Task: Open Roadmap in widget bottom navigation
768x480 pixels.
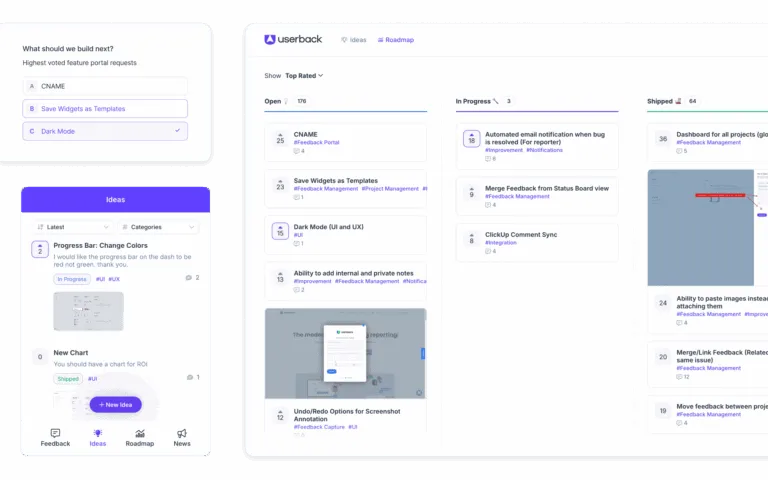Action: 140,437
